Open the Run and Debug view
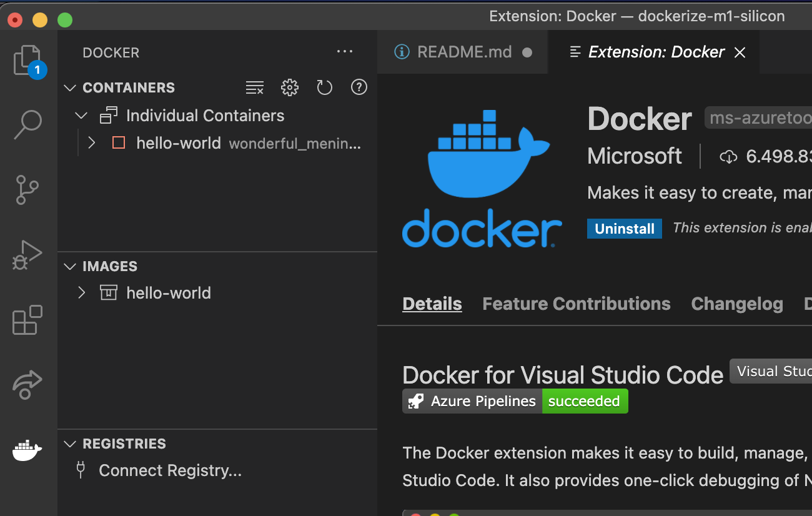 pyautogui.click(x=27, y=255)
